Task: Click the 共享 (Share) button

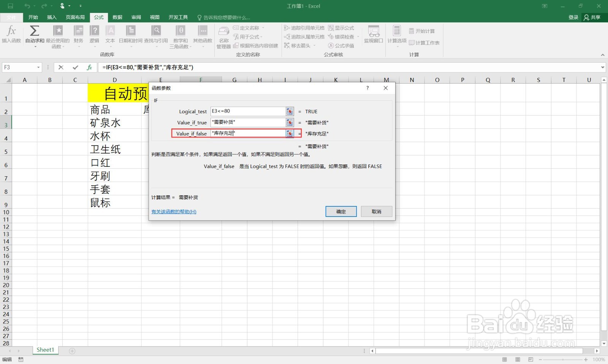Action: pyautogui.click(x=592, y=17)
